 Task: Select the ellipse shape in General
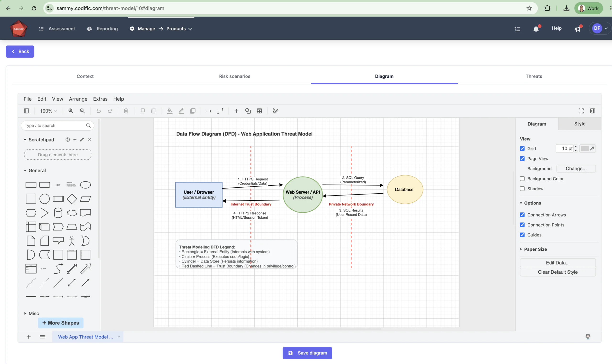pyautogui.click(x=85, y=185)
